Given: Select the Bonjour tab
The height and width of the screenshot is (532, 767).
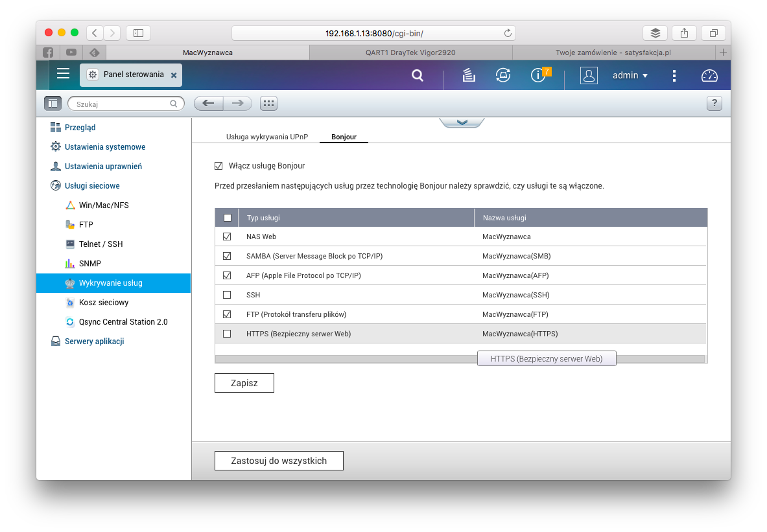Looking at the screenshot, I should click(344, 137).
